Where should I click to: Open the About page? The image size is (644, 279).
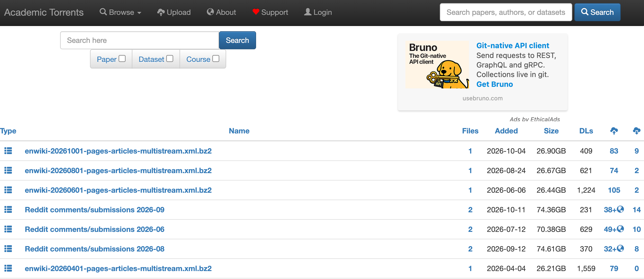point(221,12)
